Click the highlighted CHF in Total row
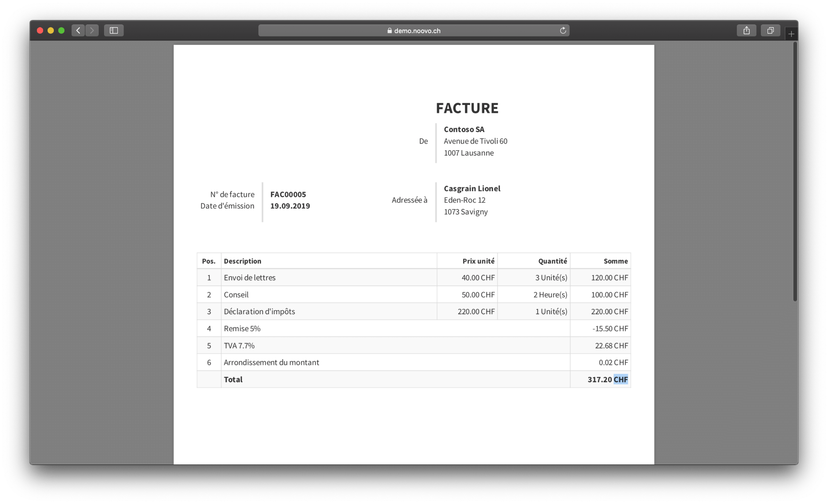Screen dimensions: 828x504 620,379
